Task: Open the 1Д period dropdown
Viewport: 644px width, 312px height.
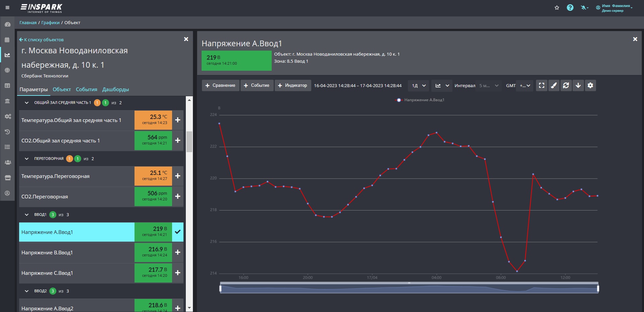Action: pos(419,85)
